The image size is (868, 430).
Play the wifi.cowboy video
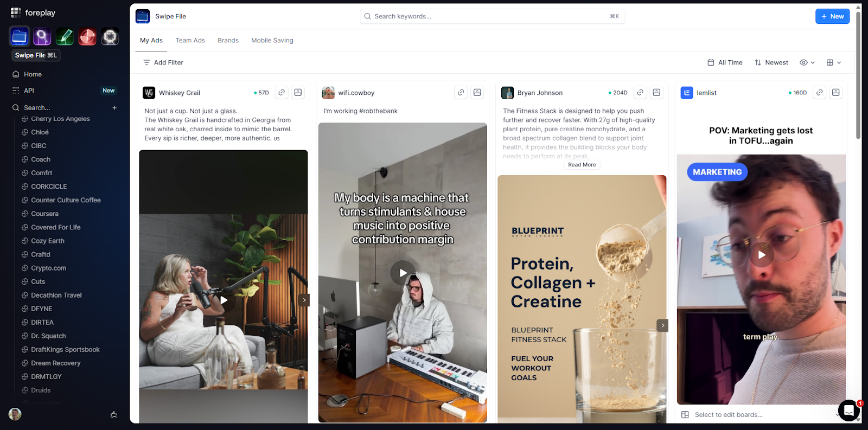[x=403, y=273]
